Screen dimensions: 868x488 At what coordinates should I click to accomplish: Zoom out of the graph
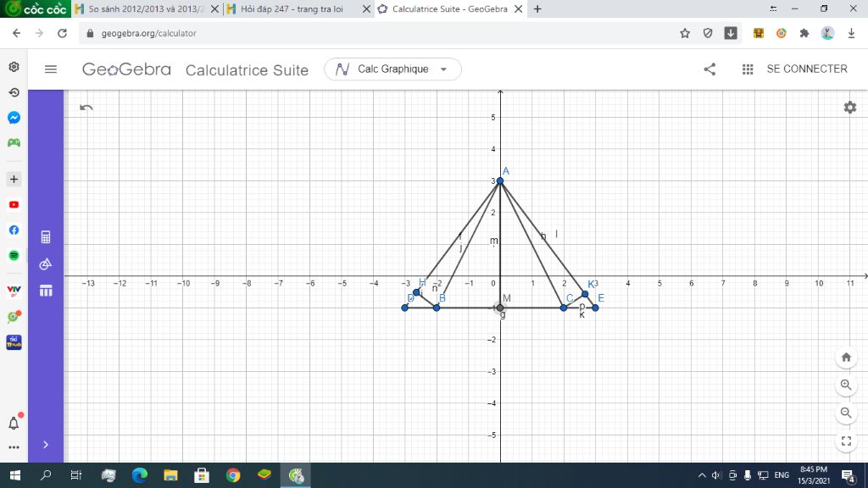[846, 413]
